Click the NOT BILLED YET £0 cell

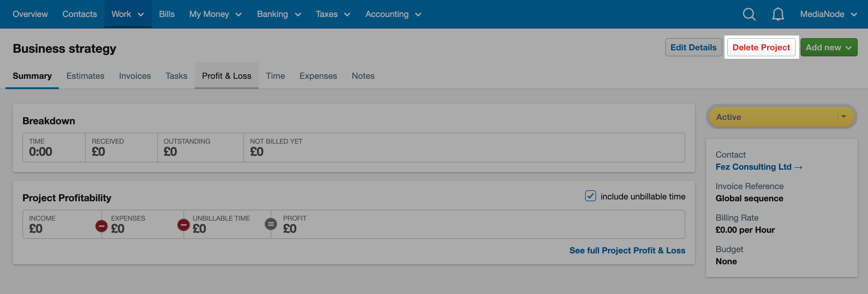point(464,147)
